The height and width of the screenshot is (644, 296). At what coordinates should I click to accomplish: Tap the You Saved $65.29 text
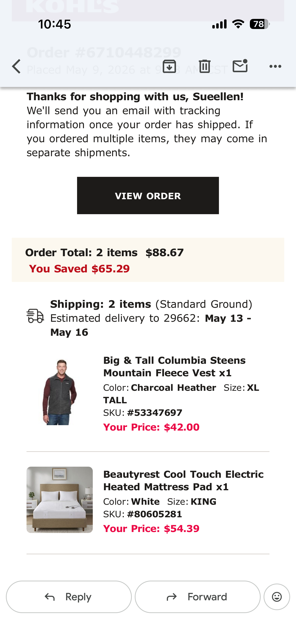pyautogui.click(x=80, y=269)
